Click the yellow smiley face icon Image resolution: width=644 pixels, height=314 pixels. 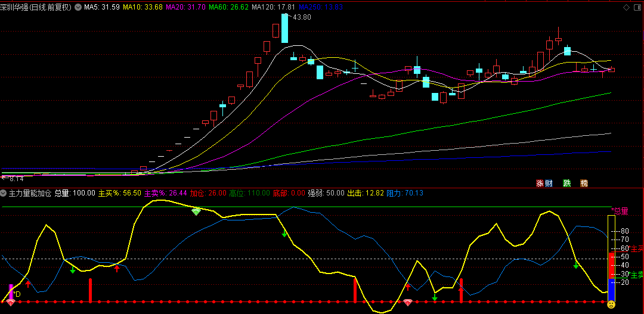611,304
